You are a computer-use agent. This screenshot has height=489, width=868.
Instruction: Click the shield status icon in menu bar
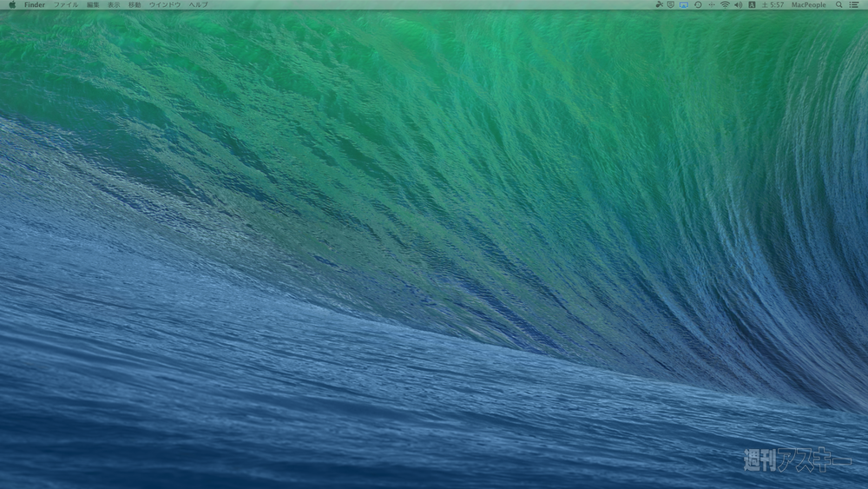tap(671, 4)
